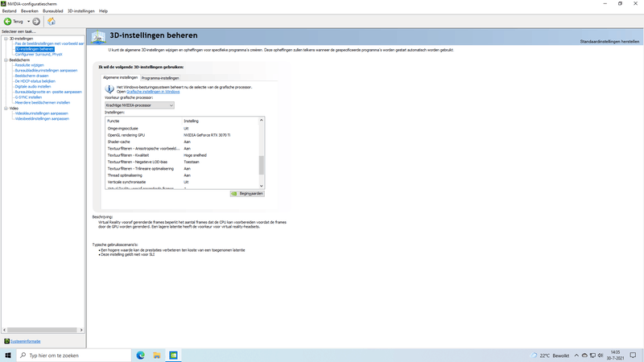644x362 pixels.
Task: Open the Bewerken menu
Action: pyautogui.click(x=30, y=11)
